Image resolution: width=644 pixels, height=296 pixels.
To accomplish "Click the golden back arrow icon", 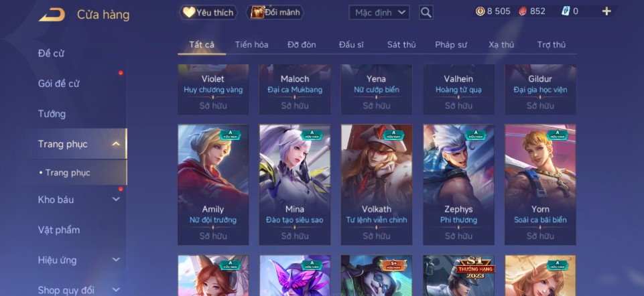I will point(52,14).
